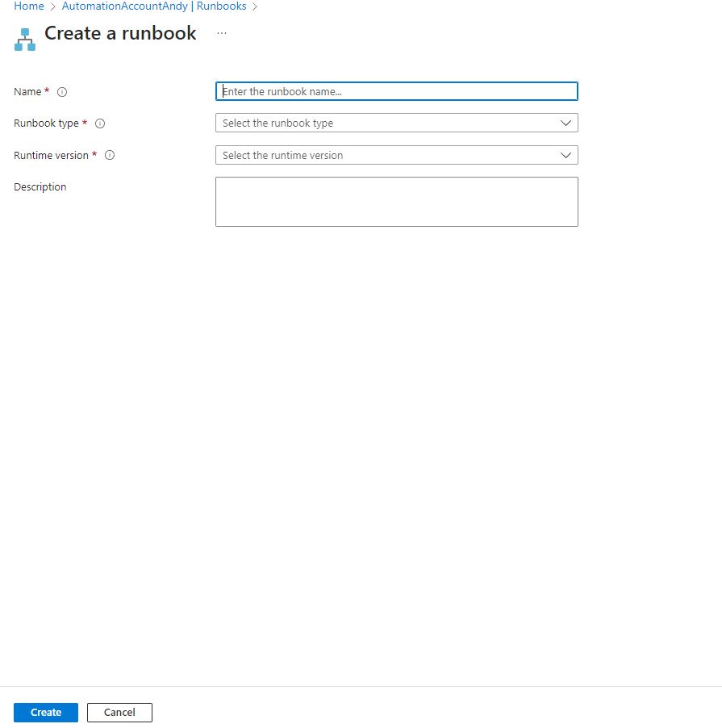Click the info icon beside Runbook type
Image resolution: width=722 pixels, height=728 pixels.
(x=100, y=123)
